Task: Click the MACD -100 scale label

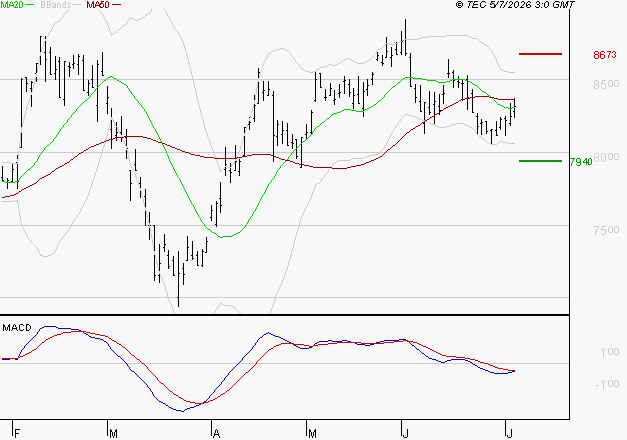Action: point(607,384)
